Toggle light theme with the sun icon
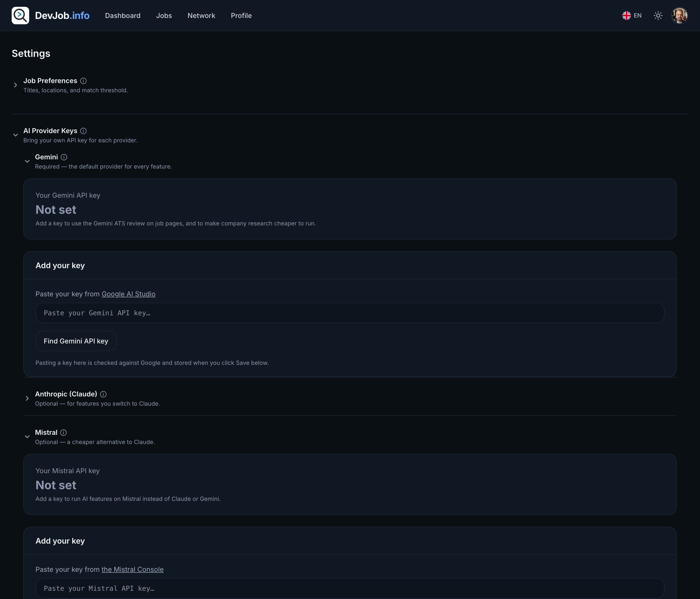Image resolution: width=700 pixels, height=599 pixels. [x=658, y=16]
